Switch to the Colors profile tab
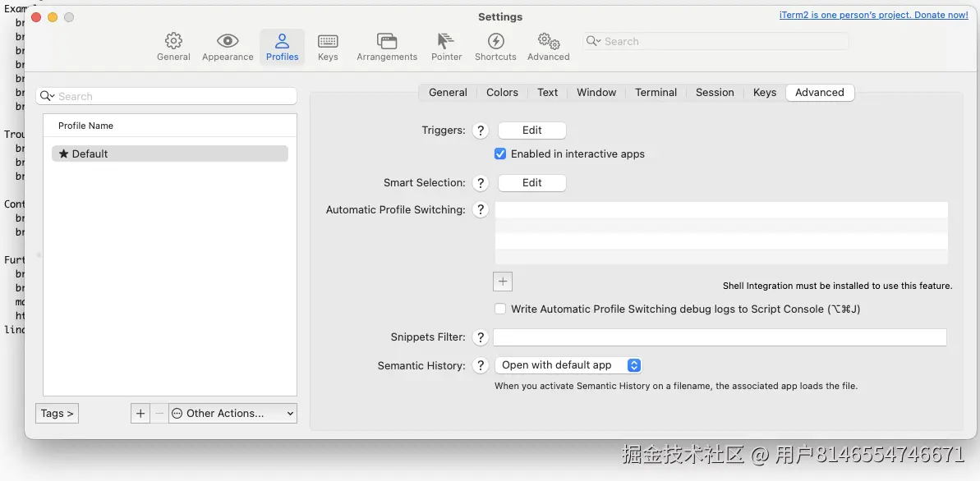This screenshot has height=481, width=980. pos(502,93)
